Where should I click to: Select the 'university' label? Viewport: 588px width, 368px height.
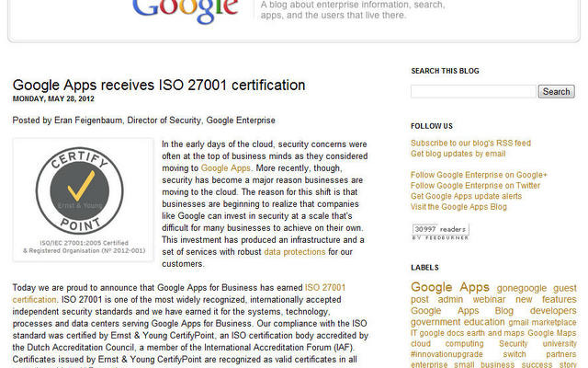[560, 343]
